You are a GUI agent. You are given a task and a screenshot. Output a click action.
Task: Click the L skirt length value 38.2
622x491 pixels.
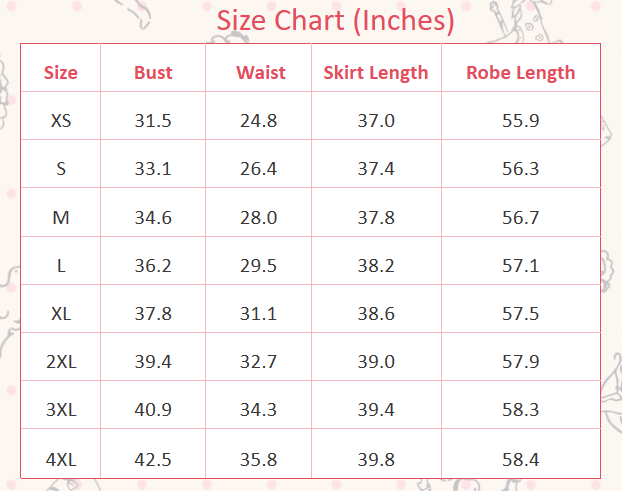pos(376,266)
